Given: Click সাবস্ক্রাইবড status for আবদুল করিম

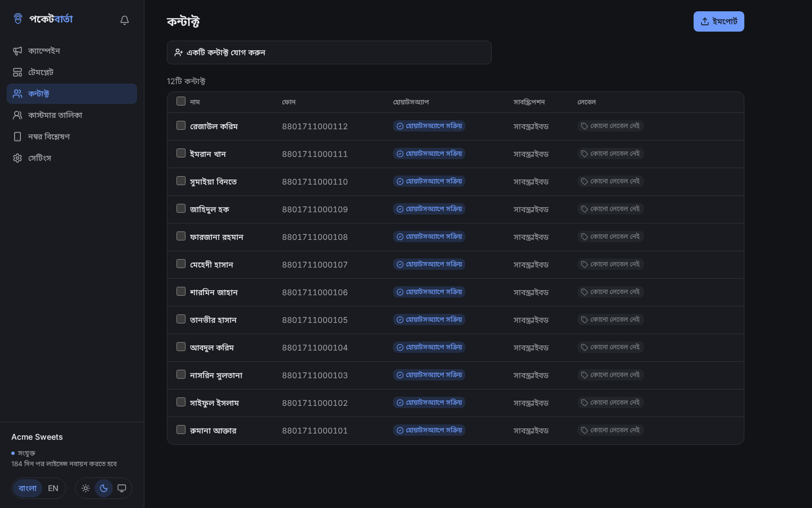Looking at the screenshot, I should (531, 348).
